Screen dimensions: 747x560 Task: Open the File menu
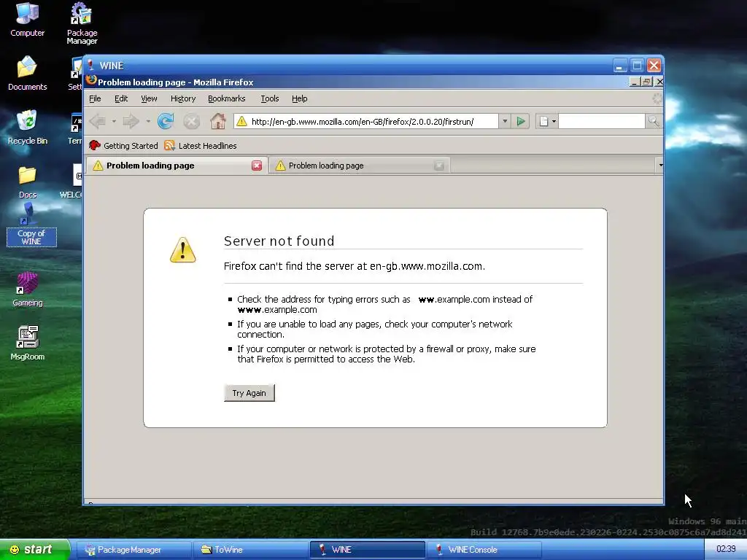95,98
